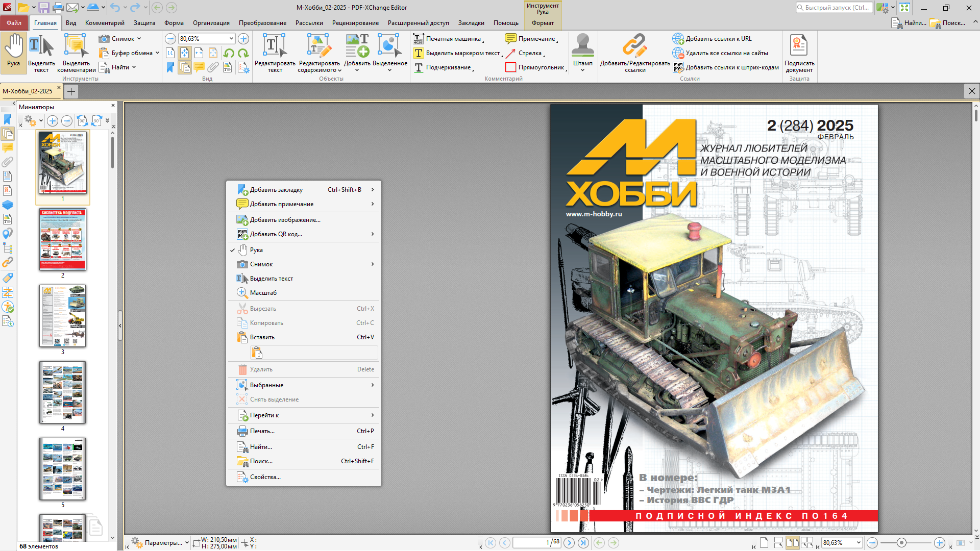The image size is (980, 551).
Task: Open the Рецензирование ribbon tab
Action: [355, 23]
